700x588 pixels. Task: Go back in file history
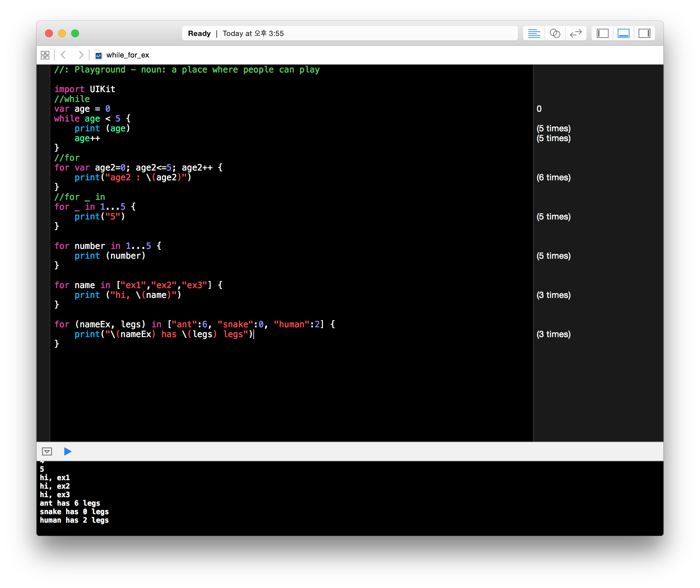coord(63,55)
